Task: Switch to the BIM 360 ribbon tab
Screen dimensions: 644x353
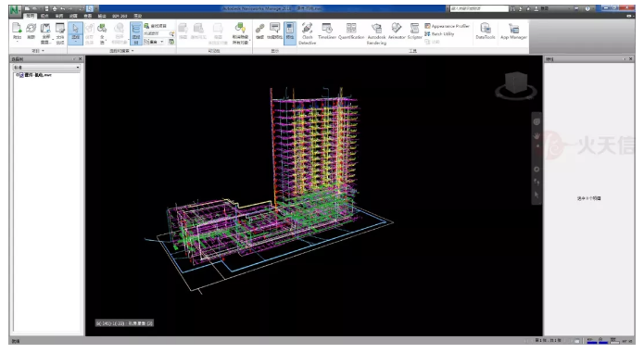Action: pos(120,16)
